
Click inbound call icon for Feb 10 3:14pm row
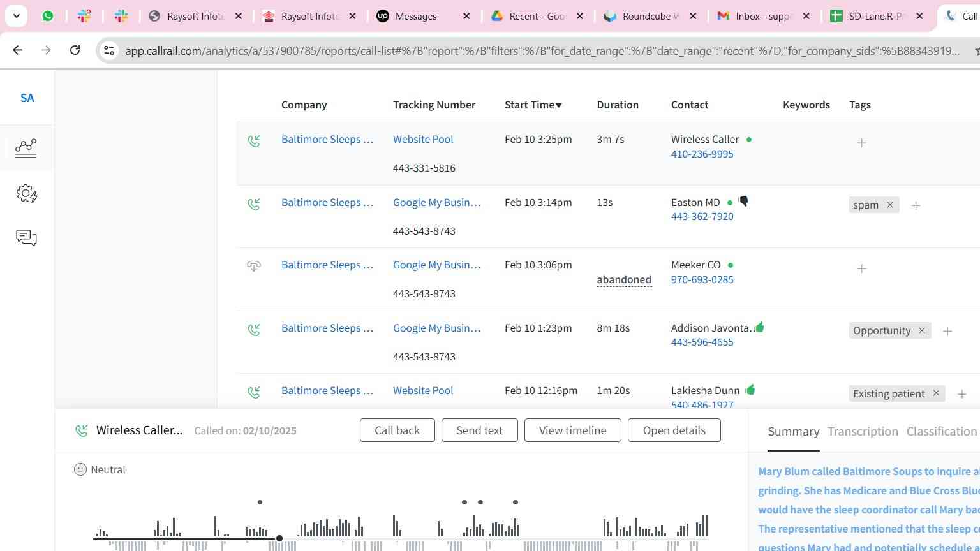(x=254, y=204)
